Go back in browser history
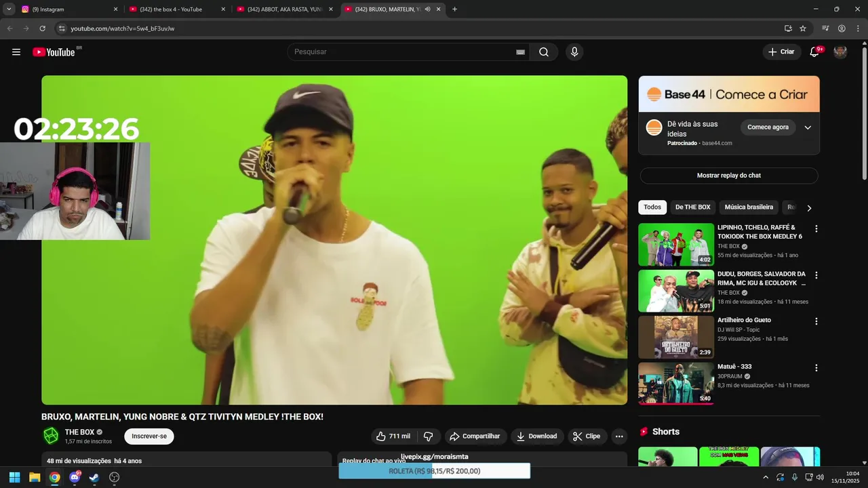 [x=9, y=28]
